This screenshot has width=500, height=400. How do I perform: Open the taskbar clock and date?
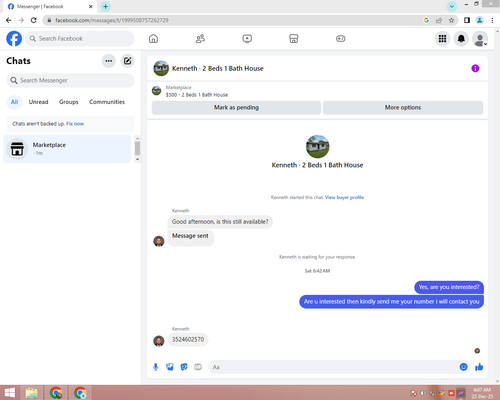click(482, 393)
